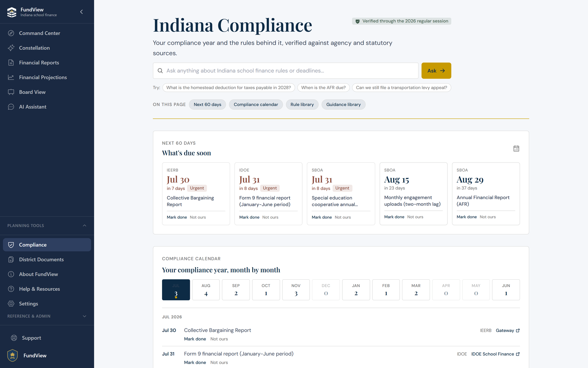Image resolution: width=588 pixels, height=368 pixels.
Task: Try 'When is the AFR due?' suggestion
Action: click(x=323, y=88)
